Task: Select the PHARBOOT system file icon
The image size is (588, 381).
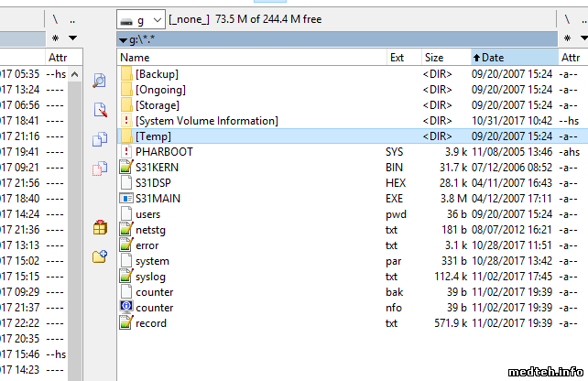Action: tap(126, 151)
